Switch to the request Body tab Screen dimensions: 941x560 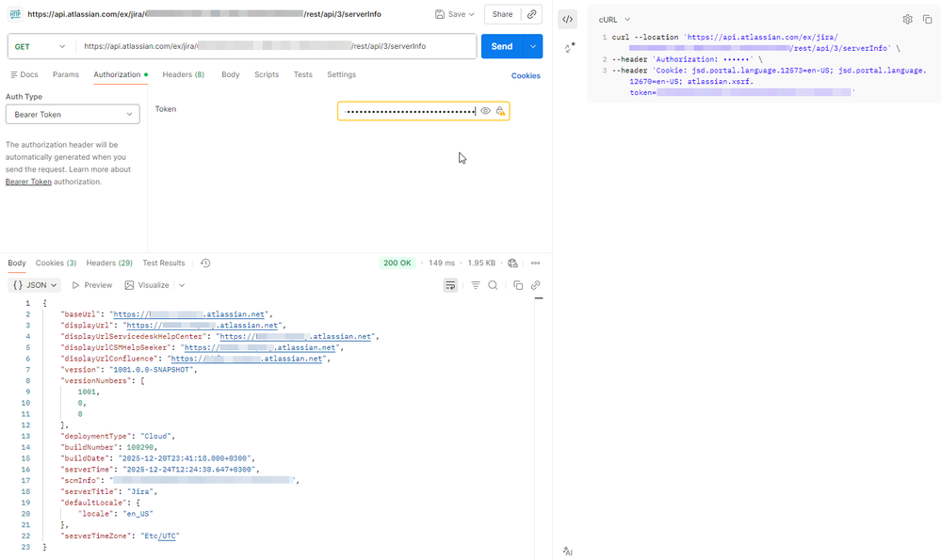point(231,74)
